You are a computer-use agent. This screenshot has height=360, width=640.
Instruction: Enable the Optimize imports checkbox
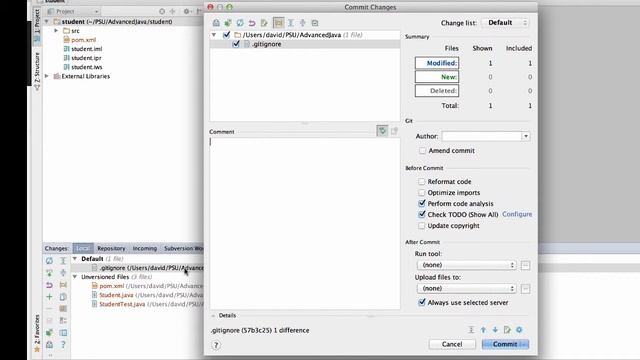422,192
